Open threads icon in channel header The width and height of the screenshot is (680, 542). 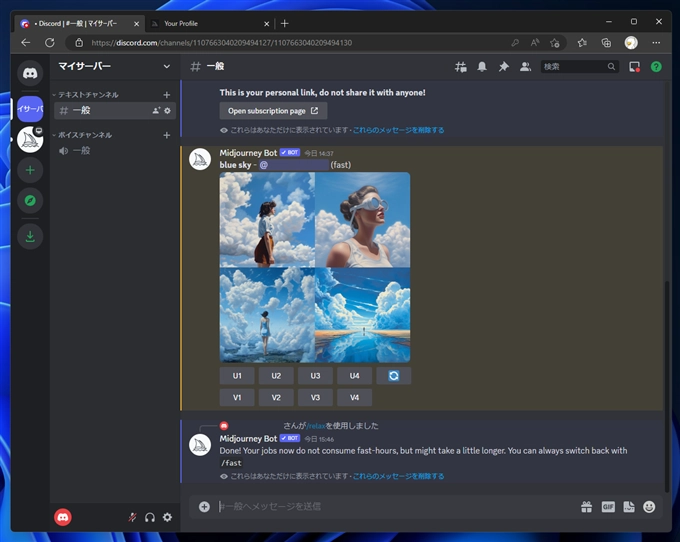point(461,67)
